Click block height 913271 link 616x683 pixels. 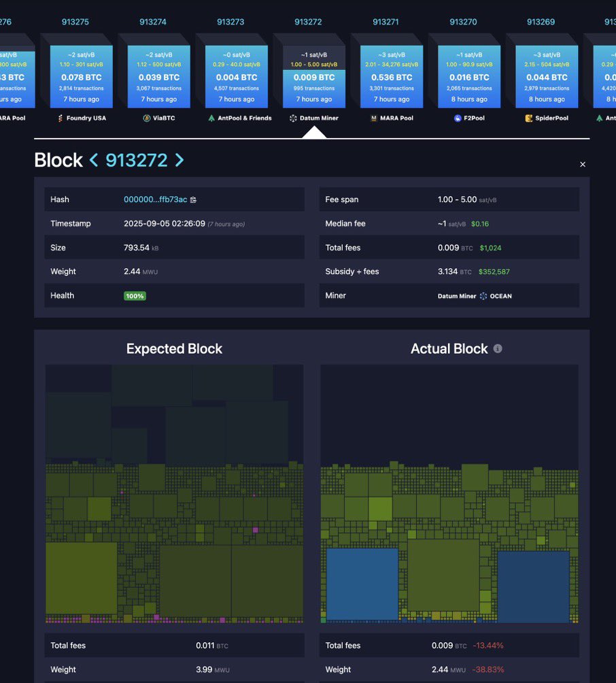pyautogui.click(x=386, y=22)
